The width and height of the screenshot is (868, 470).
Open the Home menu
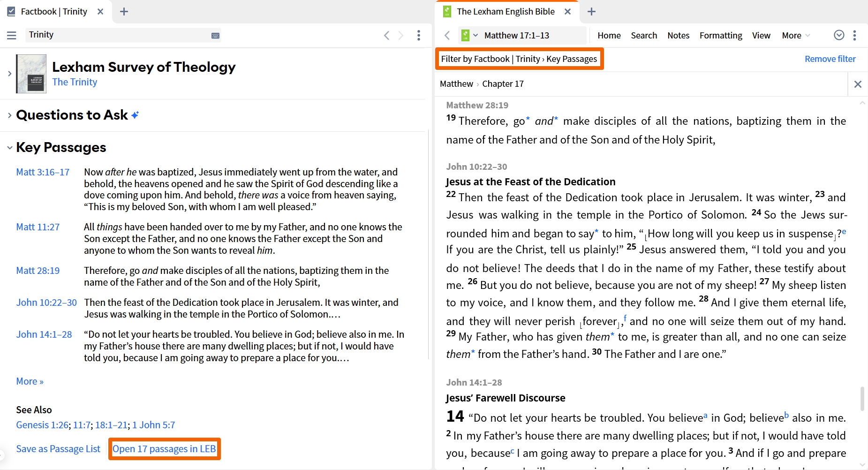(x=609, y=35)
